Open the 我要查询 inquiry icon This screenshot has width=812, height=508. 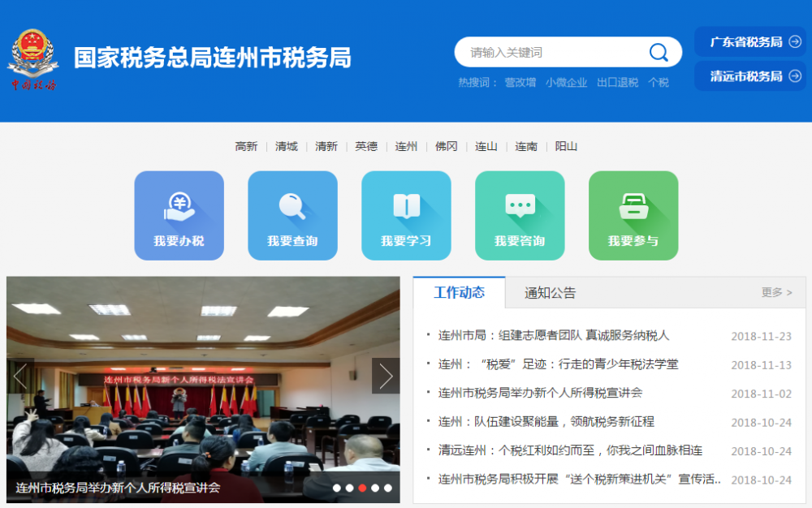pyautogui.click(x=292, y=215)
